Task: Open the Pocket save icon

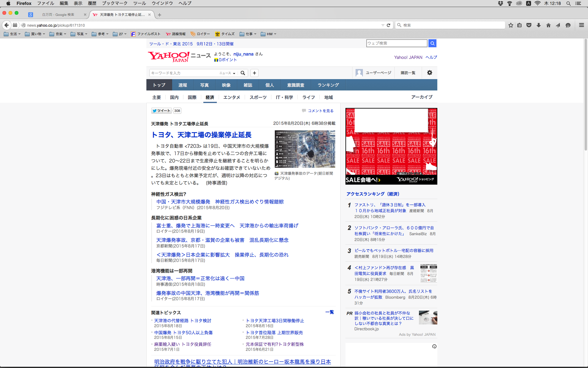Action: coord(529,25)
